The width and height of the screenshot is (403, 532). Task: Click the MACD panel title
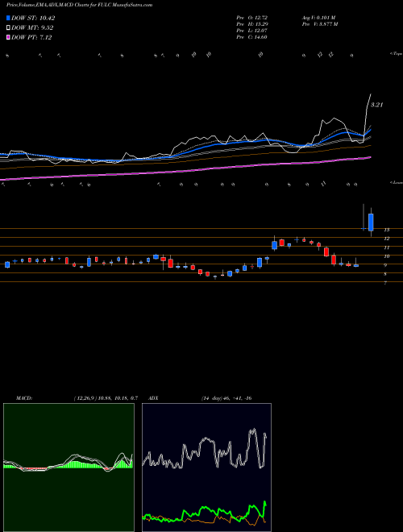tap(24, 398)
